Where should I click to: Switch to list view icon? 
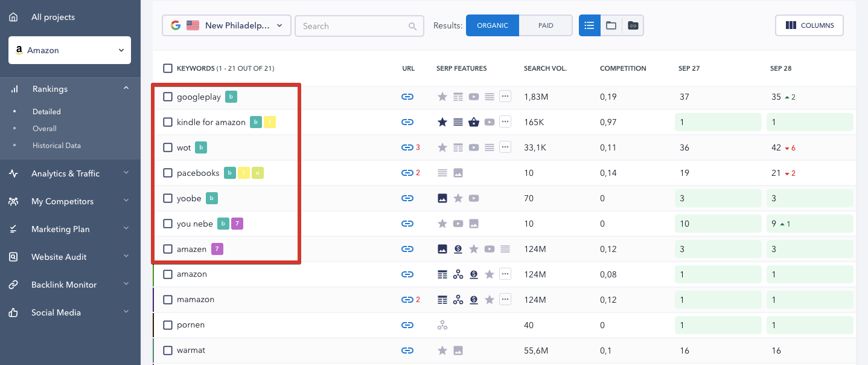[x=590, y=25]
